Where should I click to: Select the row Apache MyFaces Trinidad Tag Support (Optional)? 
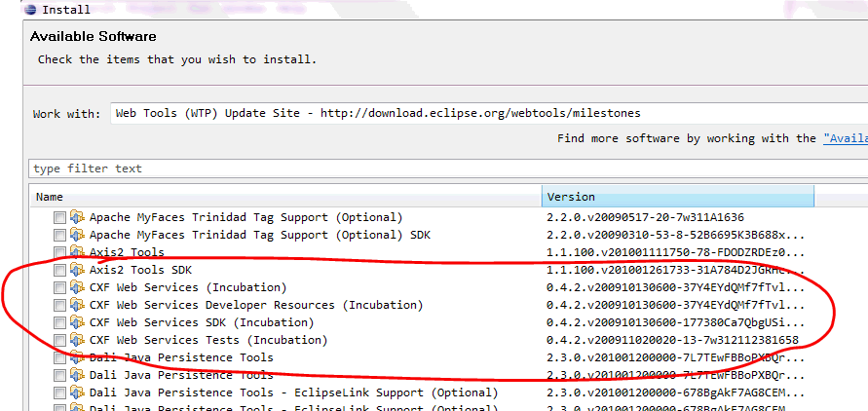245,217
